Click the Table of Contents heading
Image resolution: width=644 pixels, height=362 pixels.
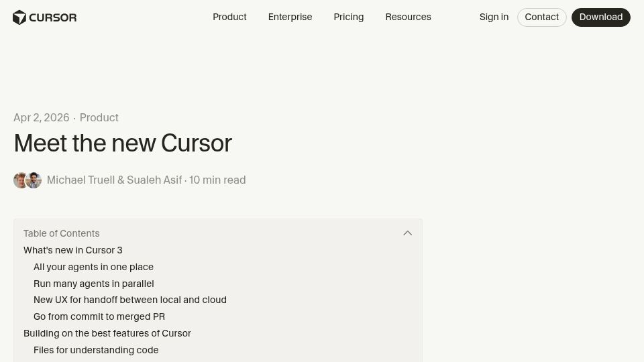[61, 233]
